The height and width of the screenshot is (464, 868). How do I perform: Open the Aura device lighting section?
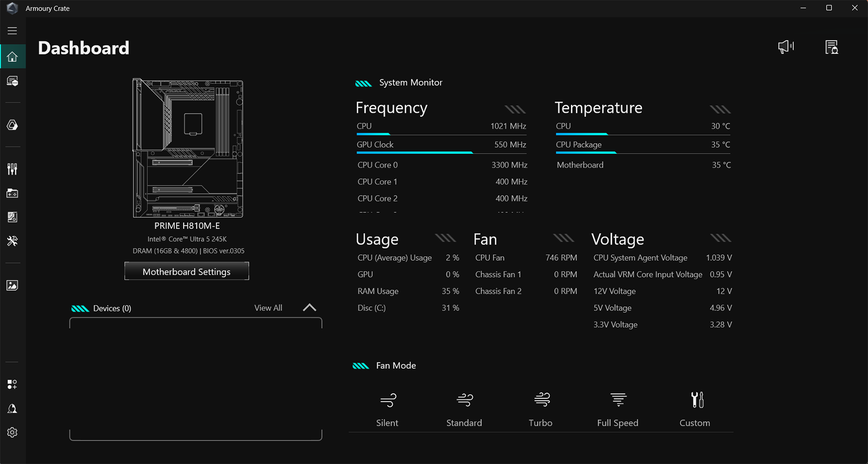tap(12, 125)
